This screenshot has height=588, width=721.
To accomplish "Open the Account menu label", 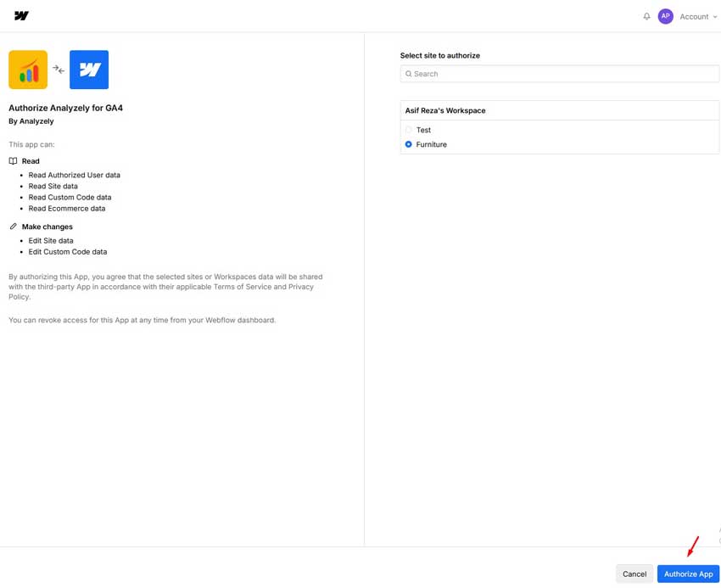I will click(x=694, y=16).
